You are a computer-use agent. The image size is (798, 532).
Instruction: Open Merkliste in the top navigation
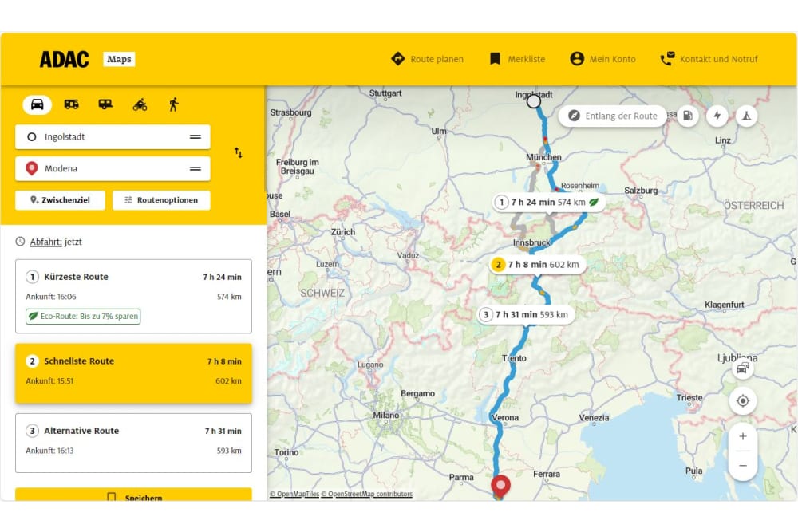point(517,59)
